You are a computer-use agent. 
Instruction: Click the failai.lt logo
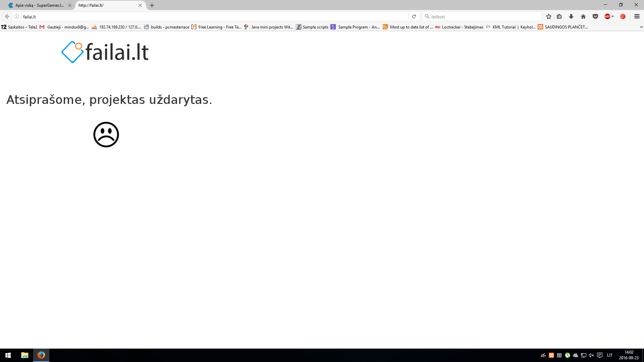pos(105,52)
